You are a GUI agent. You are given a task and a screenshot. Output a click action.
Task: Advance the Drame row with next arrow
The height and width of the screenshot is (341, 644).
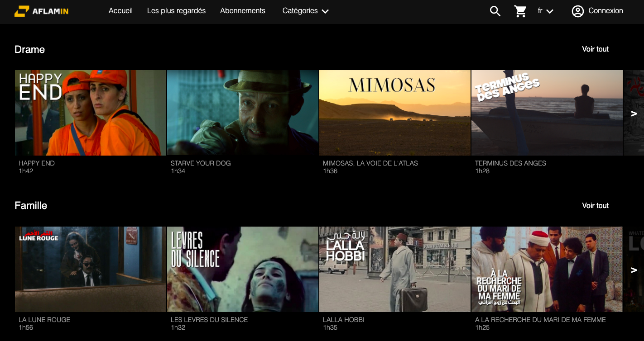pyautogui.click(x=634, y=114)
